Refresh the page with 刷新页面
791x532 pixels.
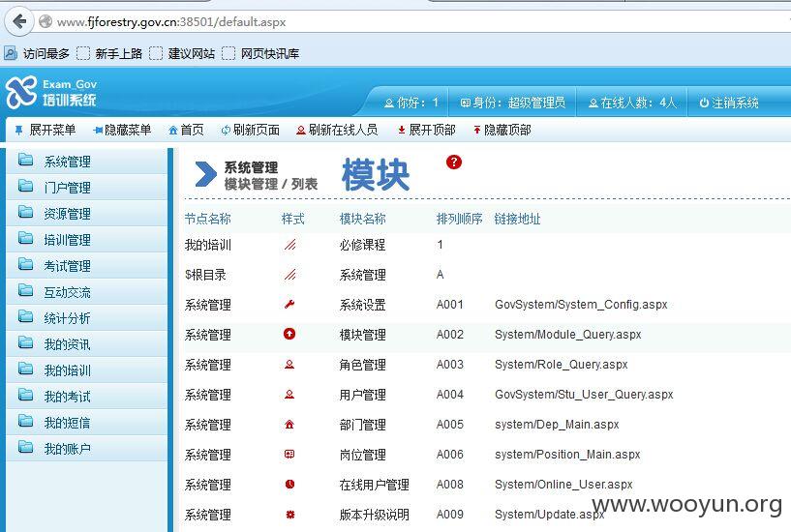pyautogui.click(x=250, y=130)
